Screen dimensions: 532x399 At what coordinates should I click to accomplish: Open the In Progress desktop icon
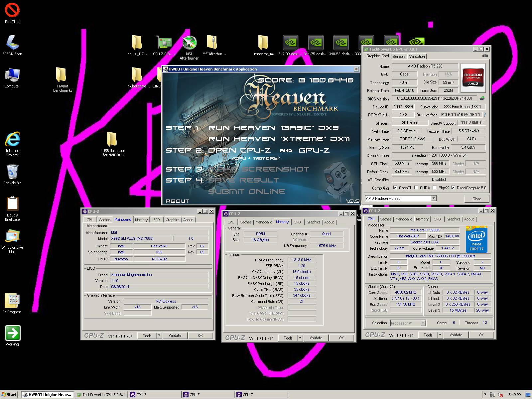point(12,304)
